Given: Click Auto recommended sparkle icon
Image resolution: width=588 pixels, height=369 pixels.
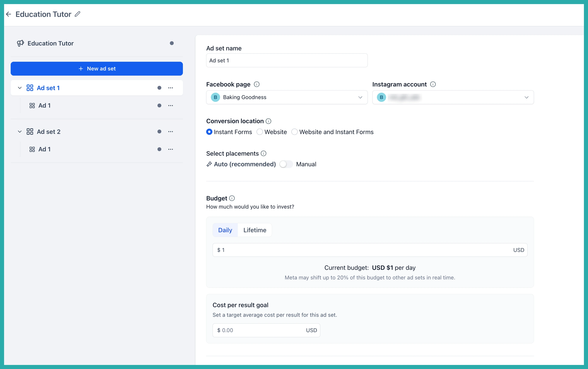Looking at the screenshot, I should (x=209, y=164).
